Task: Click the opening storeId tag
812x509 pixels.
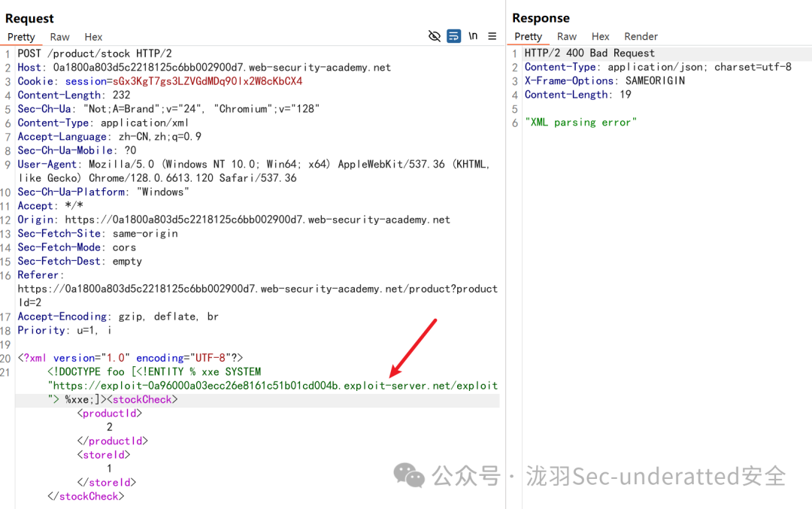Action: 104,455
